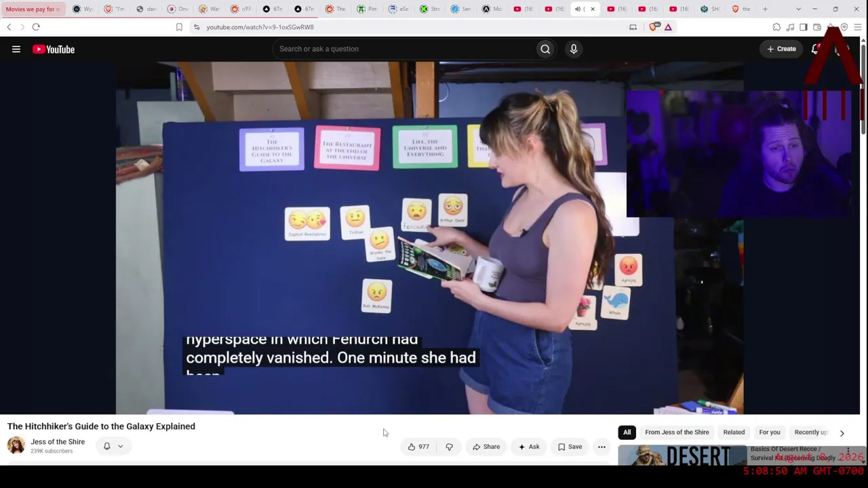Click the 239K subscribers count

pyautogui.click(x=52, y=451)
